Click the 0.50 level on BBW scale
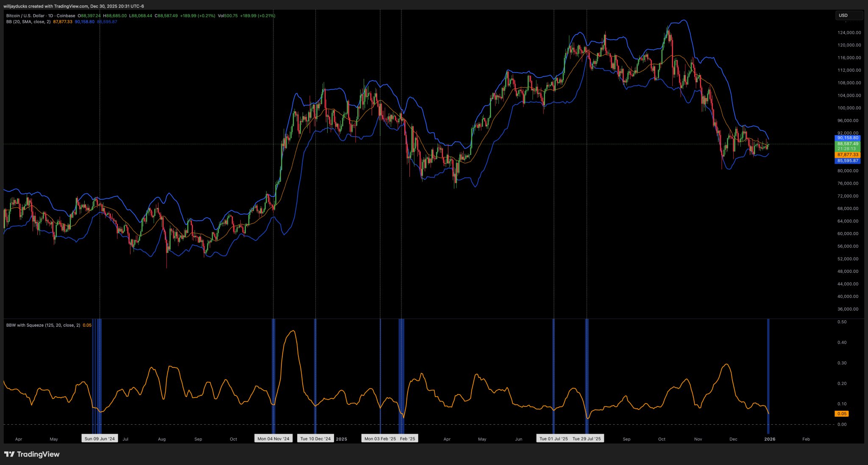This screenshot has width=868, height=465. (842, 322)
